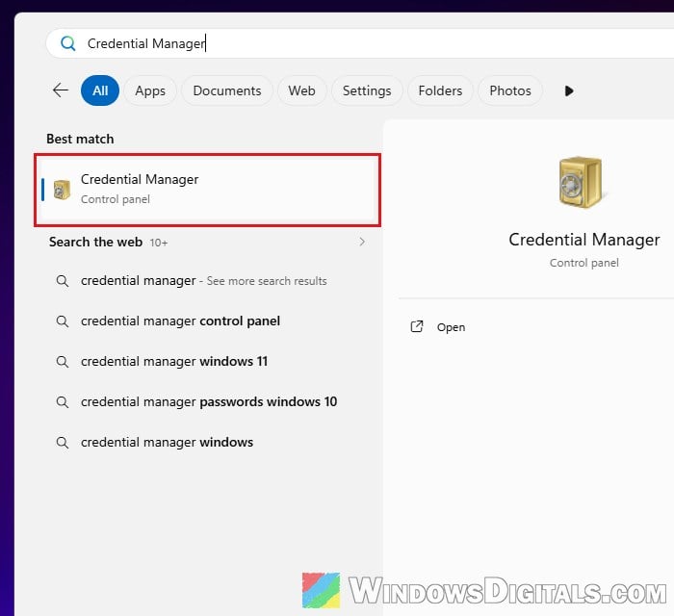Select the All filter tab
This screenshot has width=674, height=616.
[100, 90]
